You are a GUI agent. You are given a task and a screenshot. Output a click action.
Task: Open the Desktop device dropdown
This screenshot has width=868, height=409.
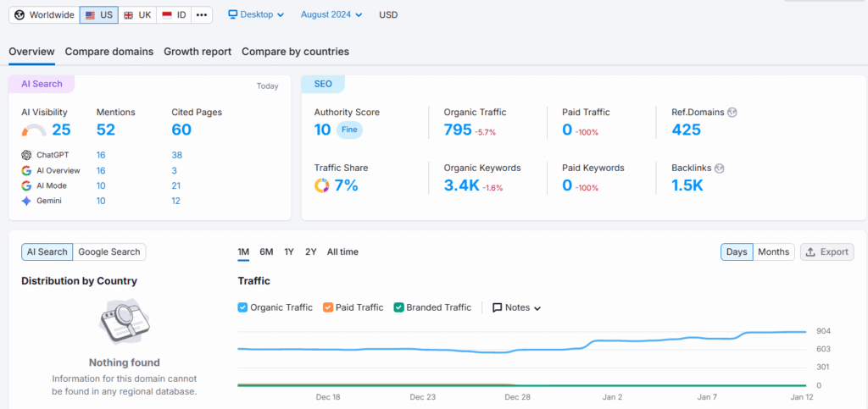[256, 14]
